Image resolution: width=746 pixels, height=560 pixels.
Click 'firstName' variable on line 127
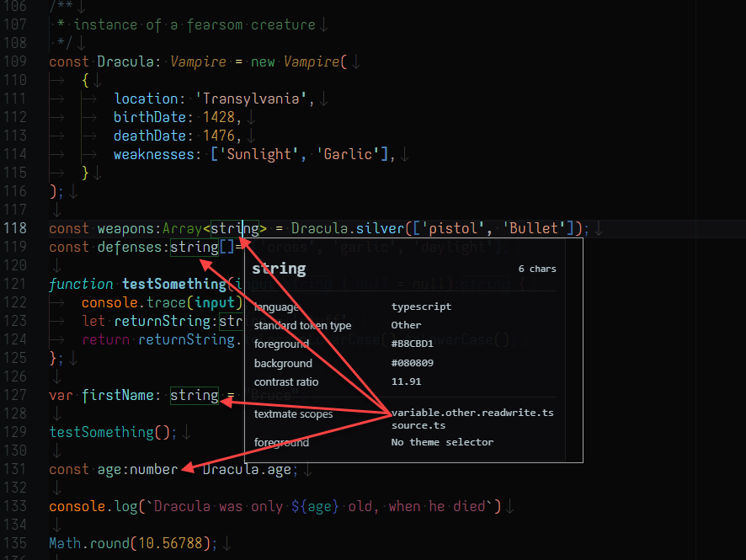pyautogui.click(x=118, y=395)
